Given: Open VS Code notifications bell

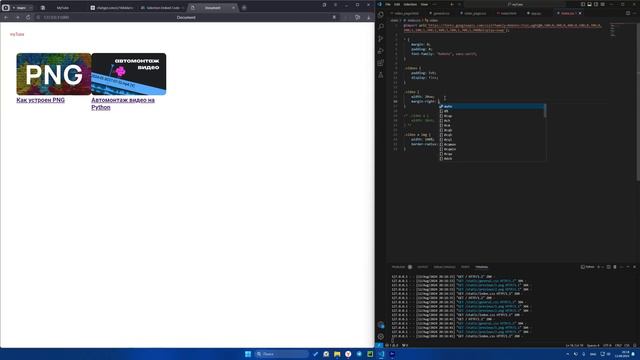Looking at the screenshot, I should click(x=635, y=345).
